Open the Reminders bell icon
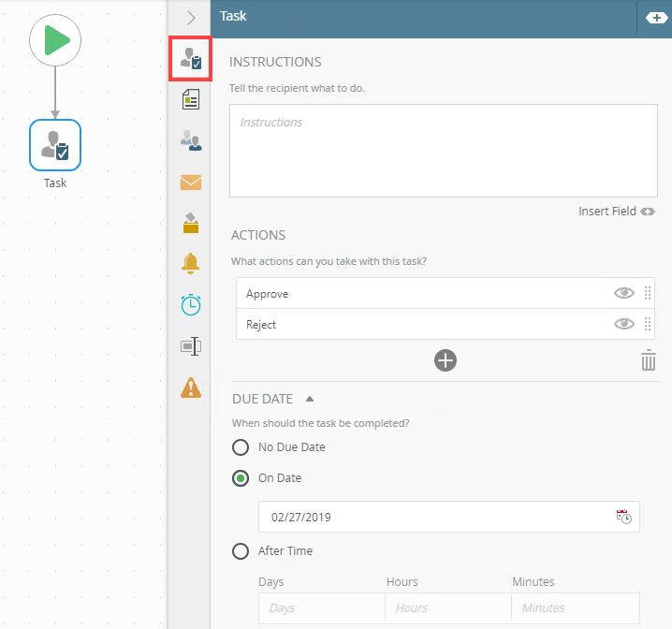The width and height of the screenshot is (672, 629). (190, 263)
